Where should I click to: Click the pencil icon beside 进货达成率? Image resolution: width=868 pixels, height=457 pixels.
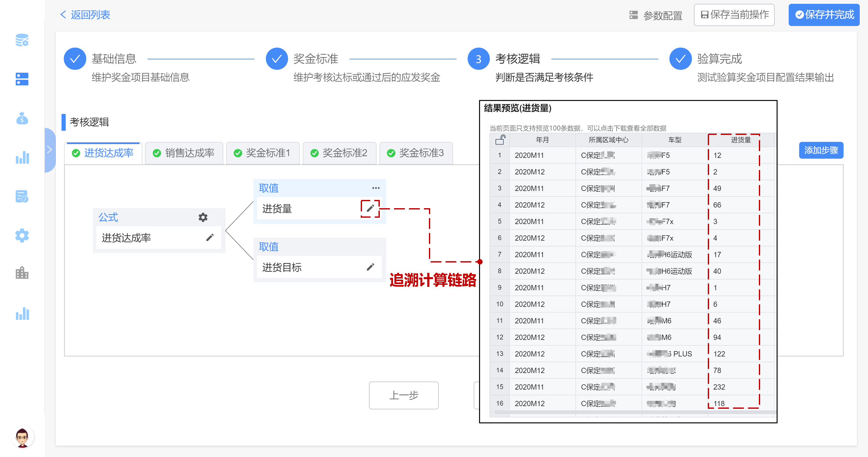pyautogui.click(x=210, y=238)
